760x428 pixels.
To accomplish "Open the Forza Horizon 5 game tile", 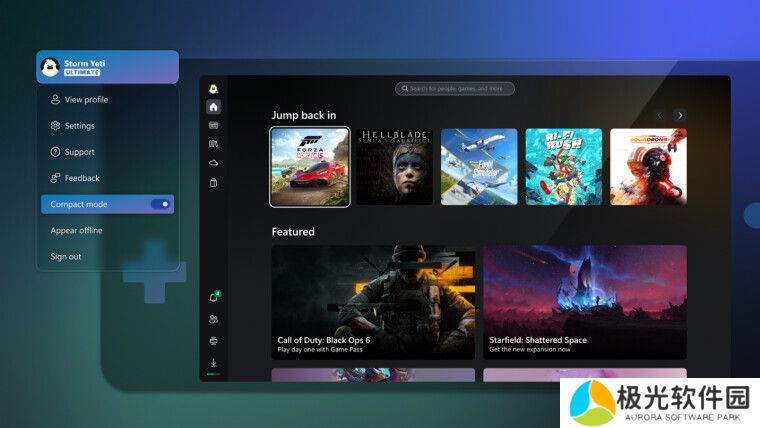I will [x=310, y=167].
